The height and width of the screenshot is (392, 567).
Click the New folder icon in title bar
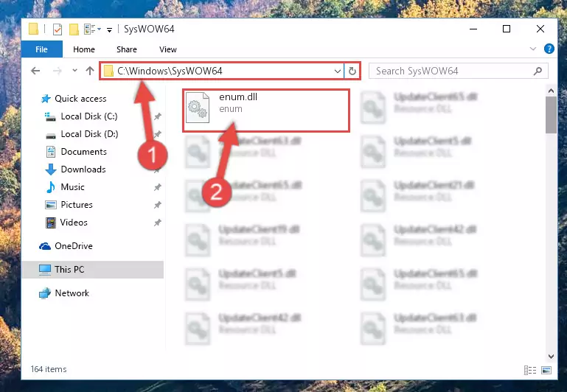click(x=74, y=29)
